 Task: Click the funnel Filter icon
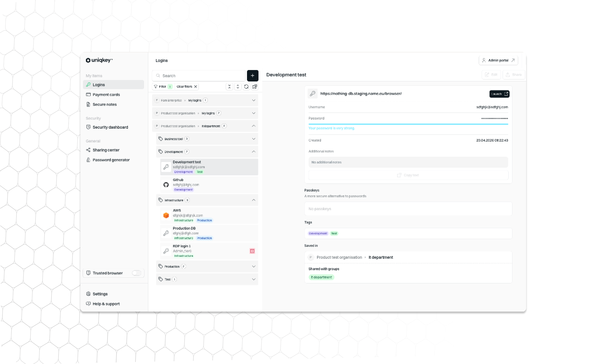coord(156,87)
